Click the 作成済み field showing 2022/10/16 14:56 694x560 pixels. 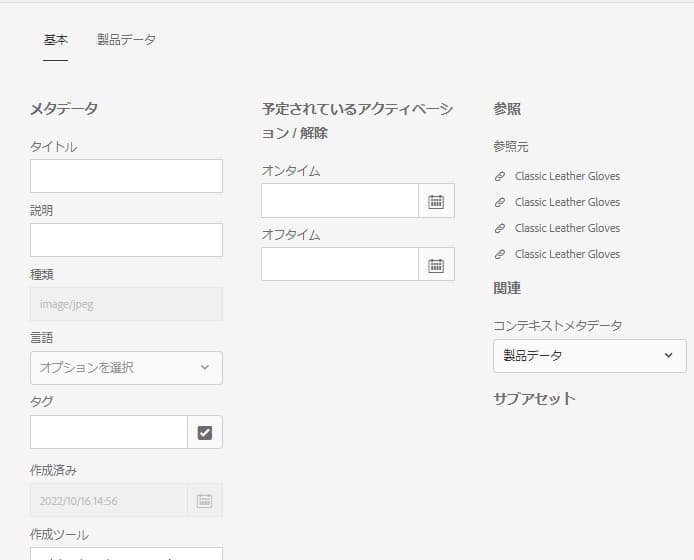pyautogui.click(x=109, y=501)
